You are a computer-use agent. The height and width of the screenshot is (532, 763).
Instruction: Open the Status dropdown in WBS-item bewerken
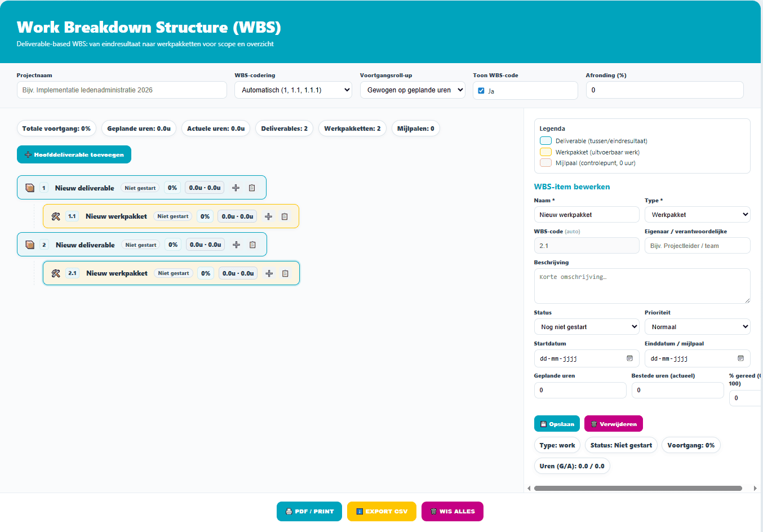(586, 326)
